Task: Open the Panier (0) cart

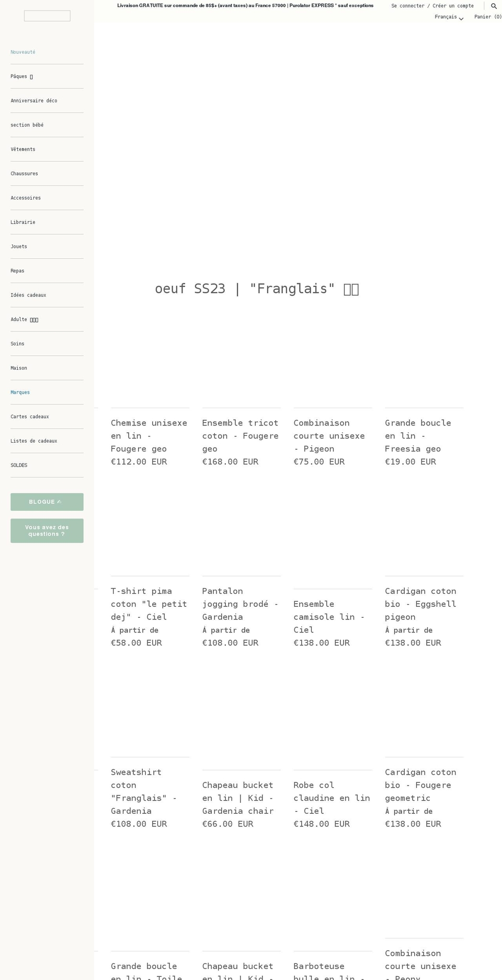Action: (487, 17)
